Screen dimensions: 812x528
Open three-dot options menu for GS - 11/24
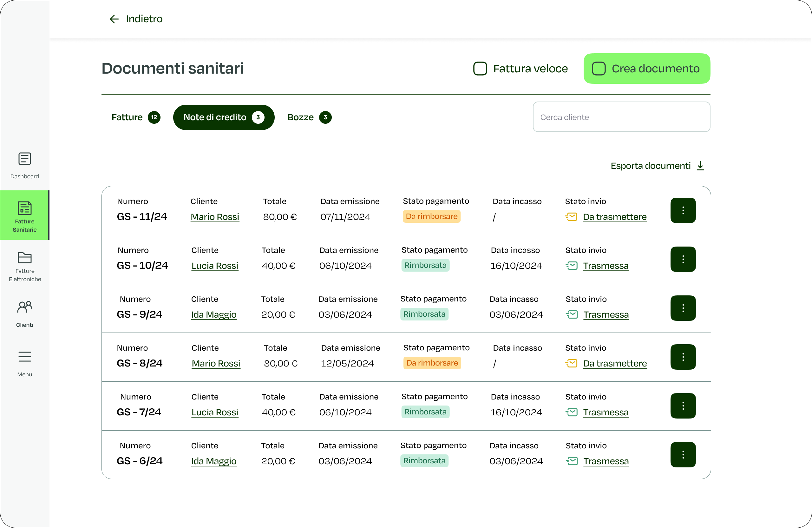[x=683, y=210]
